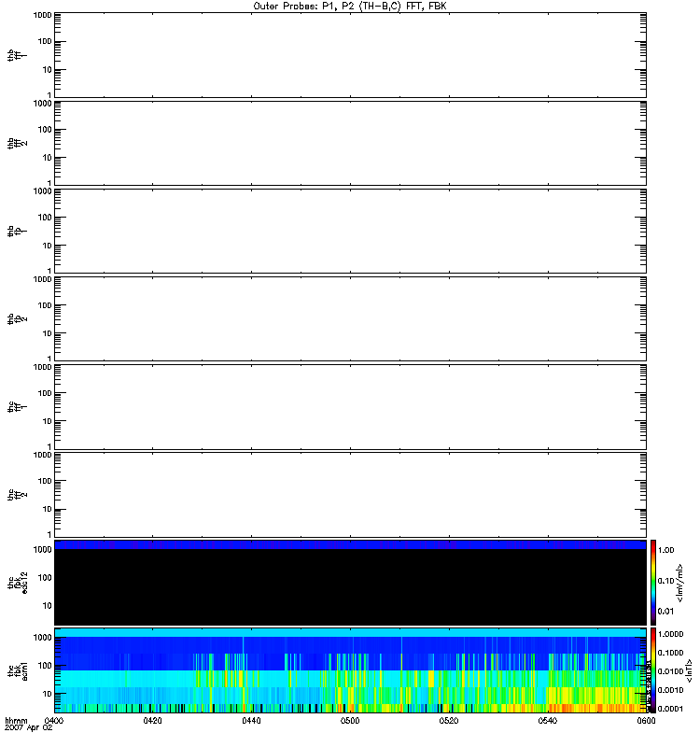Click the '0.10' value on the mV/m color bar
The image size is (700, 747).
click(665, 581)
